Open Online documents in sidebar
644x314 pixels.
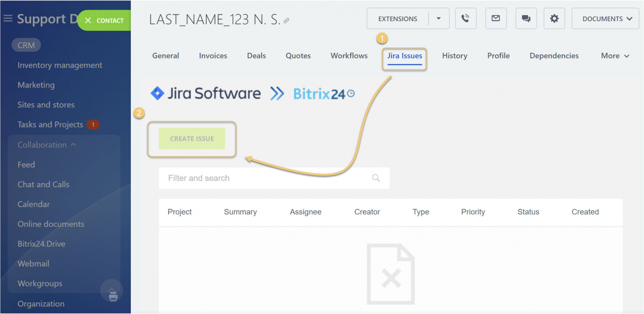click(x=51, y=224)
